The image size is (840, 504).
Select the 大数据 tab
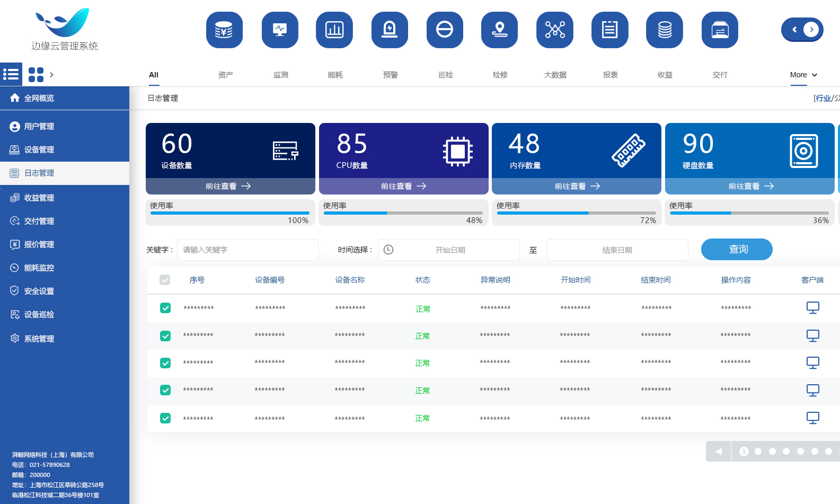(555, 75)
